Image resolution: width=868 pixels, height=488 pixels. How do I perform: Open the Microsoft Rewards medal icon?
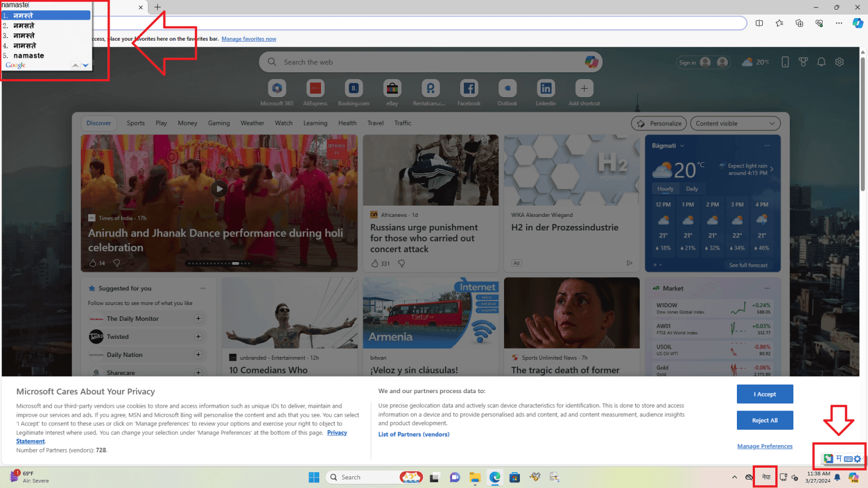pyautogui.click(x=803, y=62)
